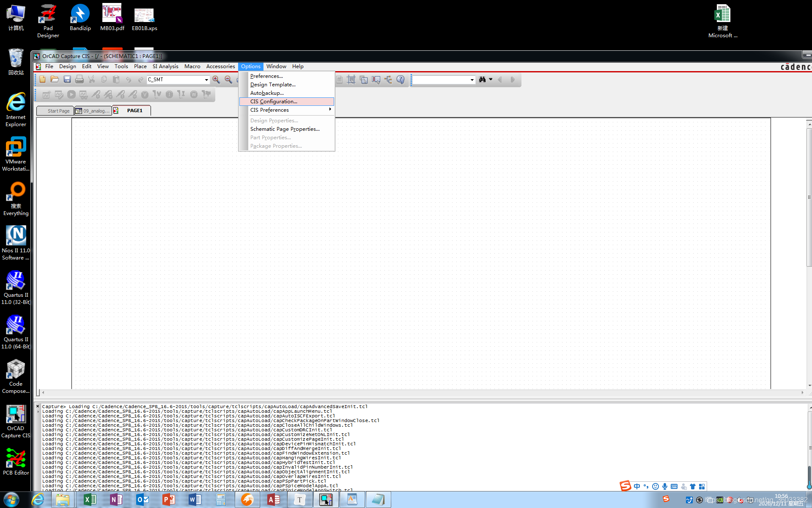The height and width of the screenshot is (508, 812).
Task: Click the Zoom Out magnifier icon
Action: (x=228, y=80)
